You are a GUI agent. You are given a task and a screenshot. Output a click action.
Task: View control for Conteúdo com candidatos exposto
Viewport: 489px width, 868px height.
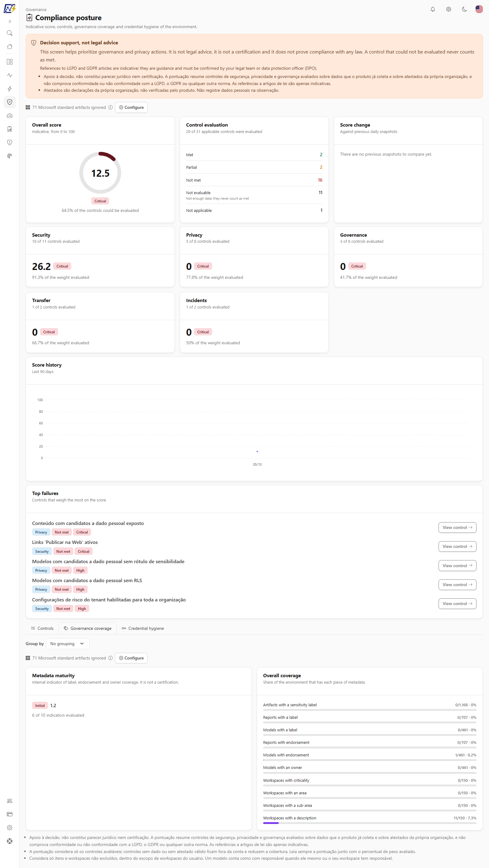click(457, 528)
